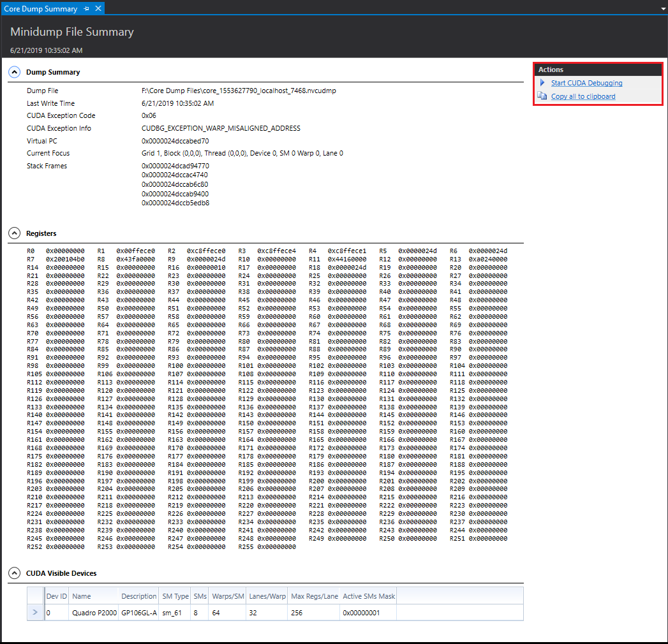Click the Start CUDA Debugging link
The image size is (668, 644).
click(586, 83)
